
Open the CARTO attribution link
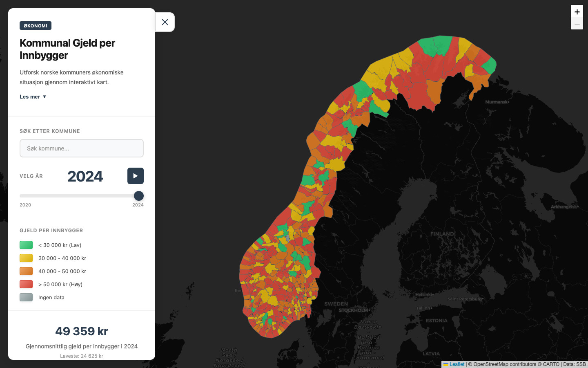551,364
